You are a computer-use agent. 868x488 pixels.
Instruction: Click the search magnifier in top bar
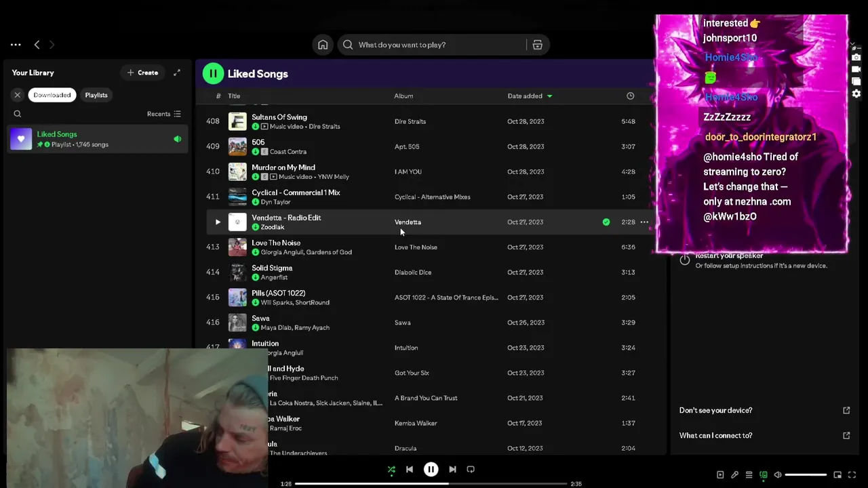click(348, 45)
